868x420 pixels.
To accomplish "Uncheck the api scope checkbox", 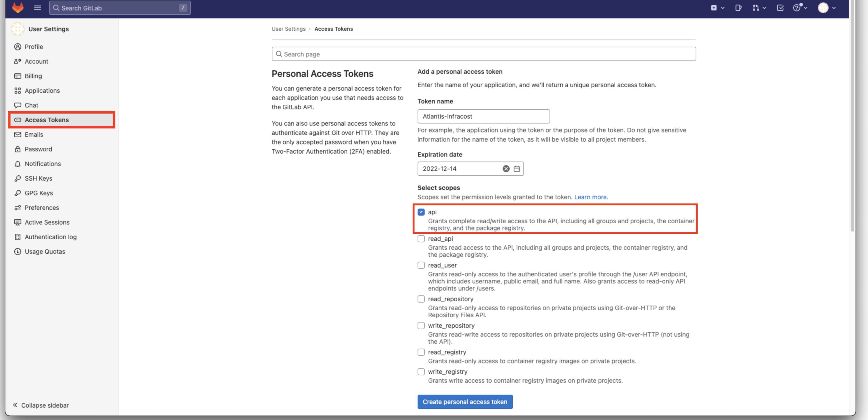I will 421,212.
